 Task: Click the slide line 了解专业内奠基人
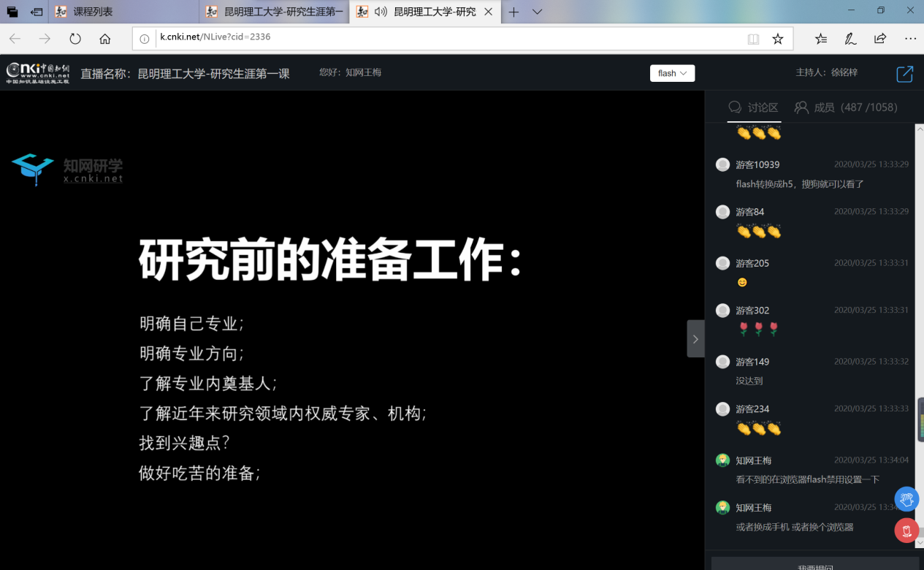tap(208, 384)
